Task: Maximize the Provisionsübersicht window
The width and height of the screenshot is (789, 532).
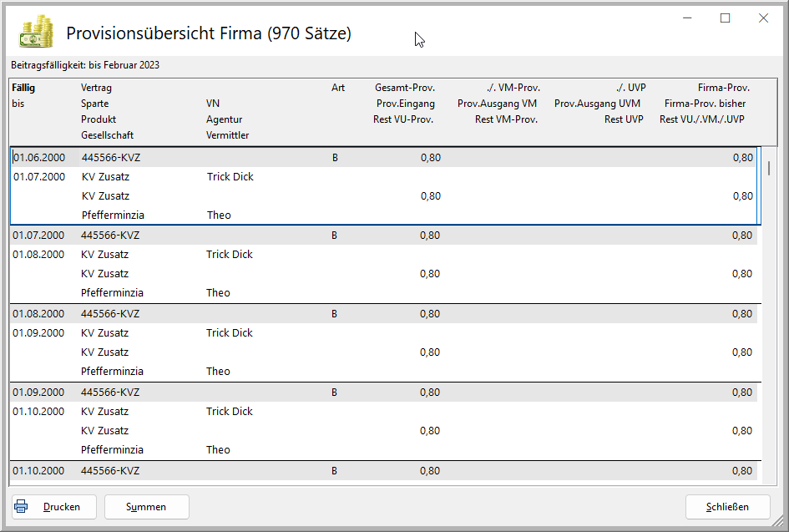Action: click(725, 18)
